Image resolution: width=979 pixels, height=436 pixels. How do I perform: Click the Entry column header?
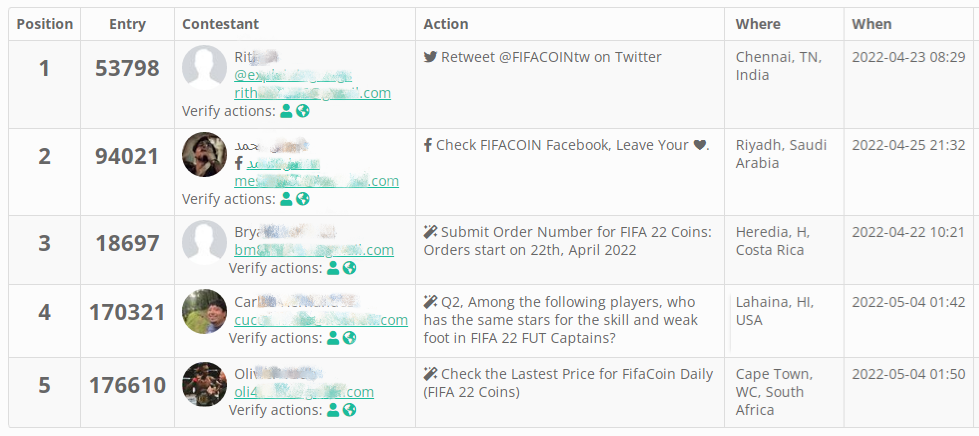tap(127, 24)
